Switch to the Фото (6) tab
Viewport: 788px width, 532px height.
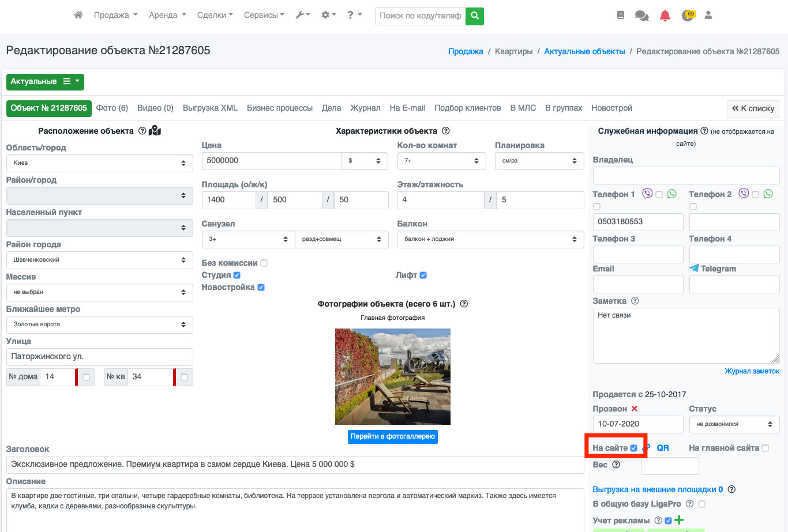[112, 108]
